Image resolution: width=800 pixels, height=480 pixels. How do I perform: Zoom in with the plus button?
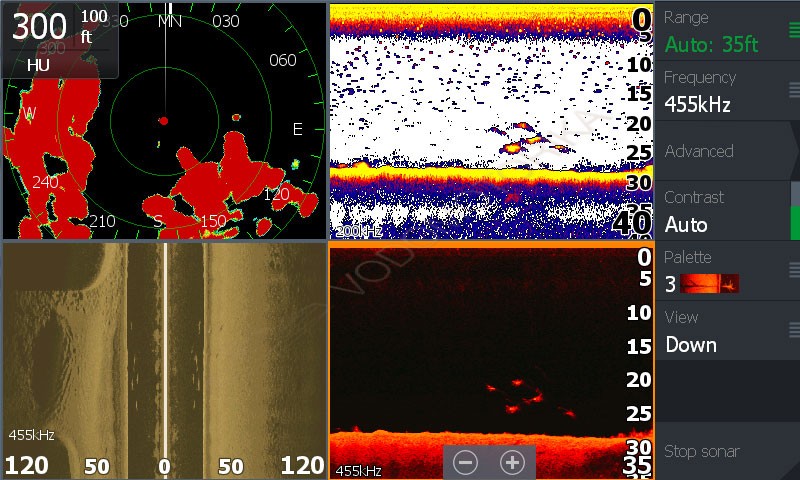tap(512, 463)
